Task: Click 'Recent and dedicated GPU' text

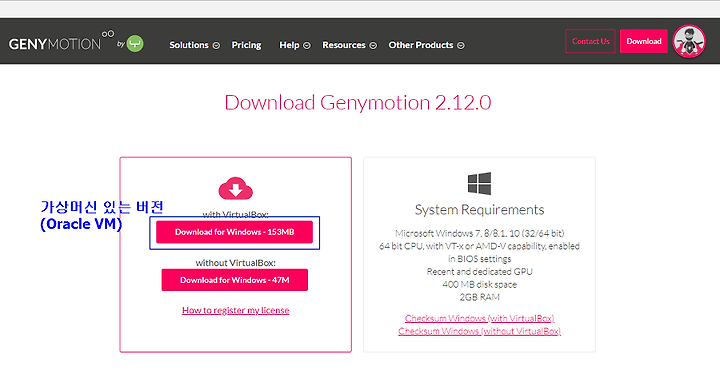Action: click(479, 271)
